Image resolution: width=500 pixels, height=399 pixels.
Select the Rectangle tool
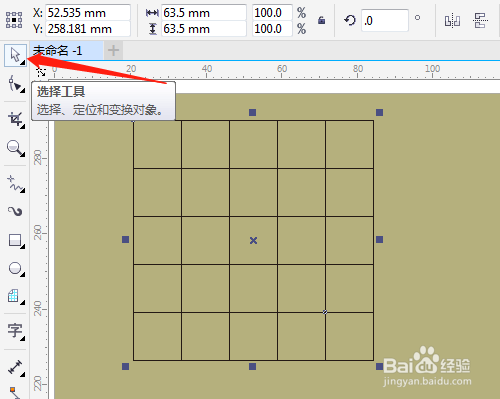click(15, 240)
